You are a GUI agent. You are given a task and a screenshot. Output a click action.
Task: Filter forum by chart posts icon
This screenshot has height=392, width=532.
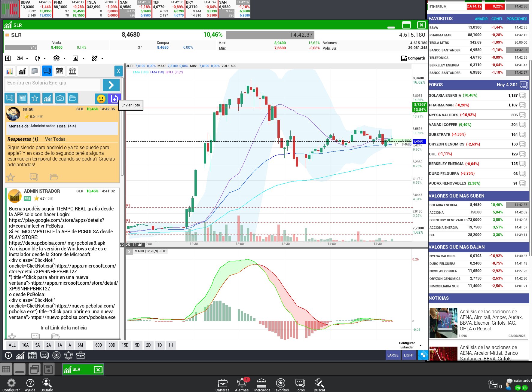47,98
